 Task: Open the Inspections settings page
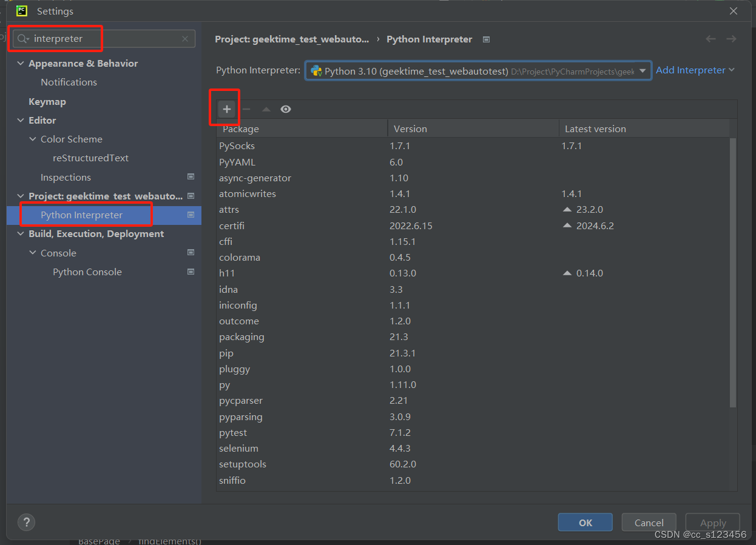pyautogui.click(x=66, y=177)
